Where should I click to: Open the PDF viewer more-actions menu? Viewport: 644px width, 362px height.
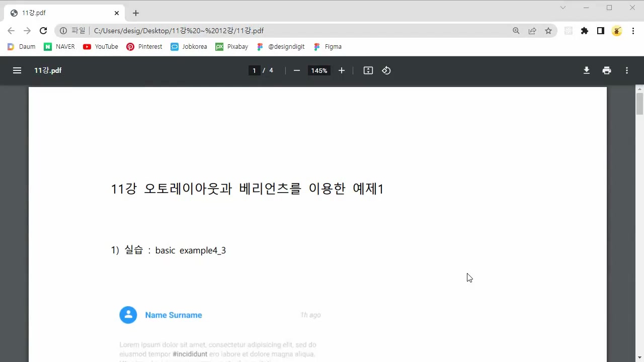click(x=627, y=70)
